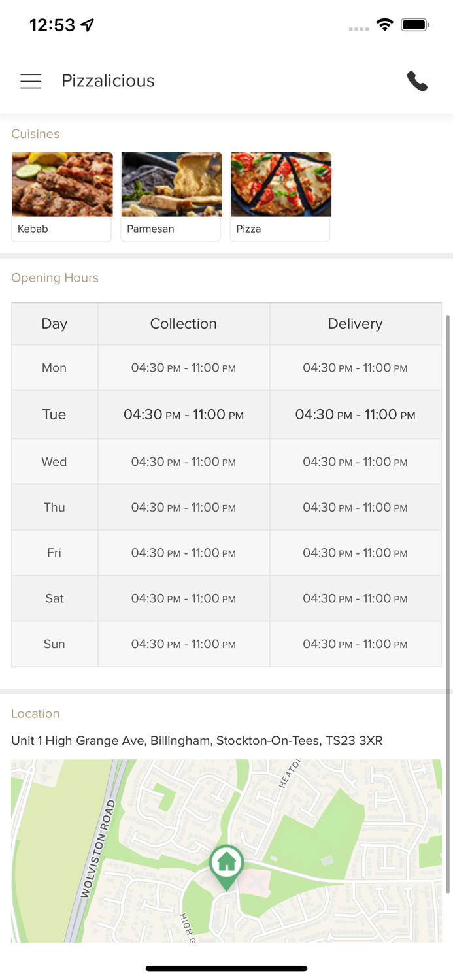The image size is (453, 980).
Task: Tap the location arrow beside time
Action: point(88,25)
